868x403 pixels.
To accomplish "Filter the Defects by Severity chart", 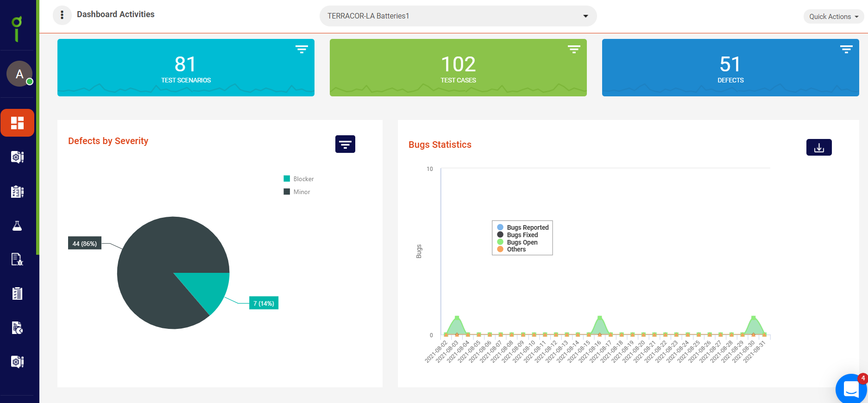I will 345,144.
